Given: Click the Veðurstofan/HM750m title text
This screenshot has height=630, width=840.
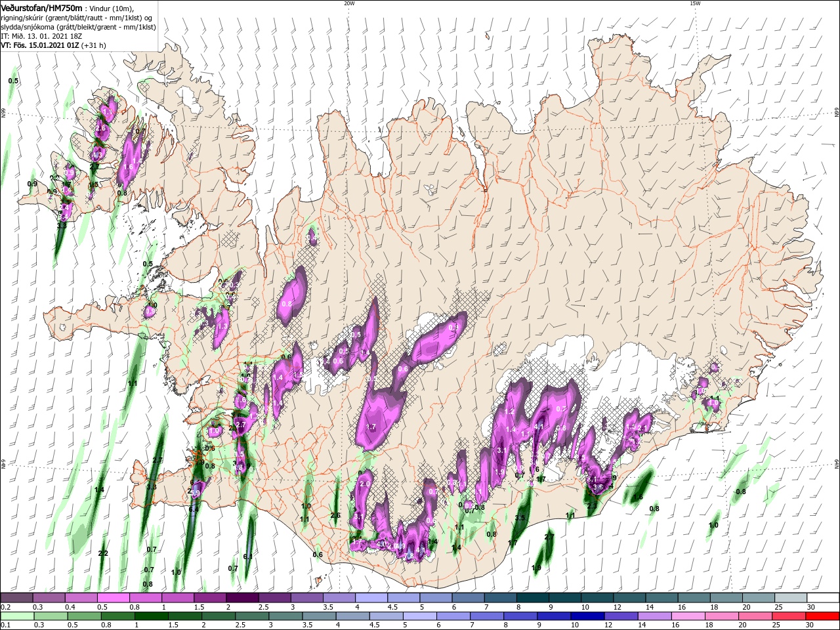Looking at the screenshot, I should [42, 7].
